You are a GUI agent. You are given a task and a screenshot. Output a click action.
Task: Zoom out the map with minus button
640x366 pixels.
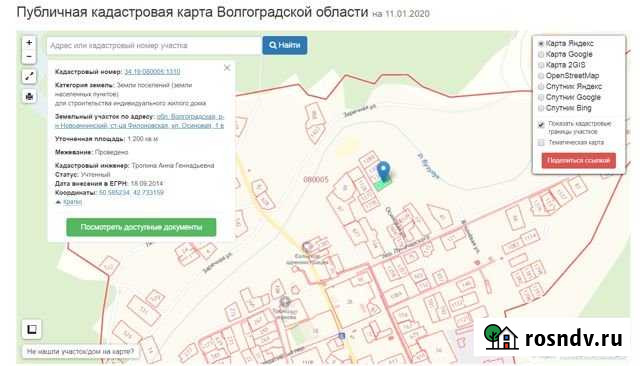(x=29, y=56)
